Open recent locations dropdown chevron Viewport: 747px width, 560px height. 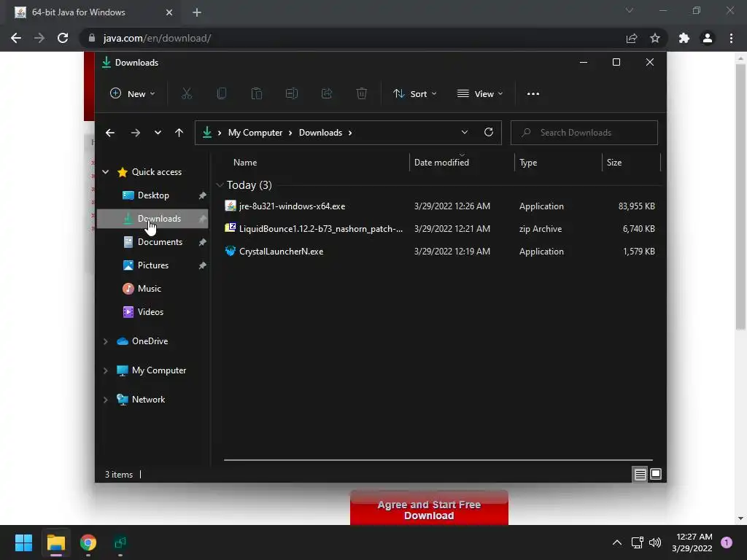158,133
